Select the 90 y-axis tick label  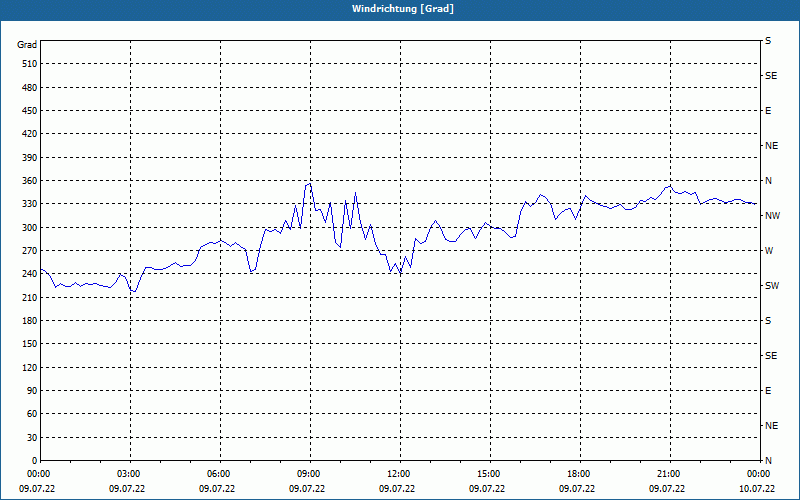[32, 390]
